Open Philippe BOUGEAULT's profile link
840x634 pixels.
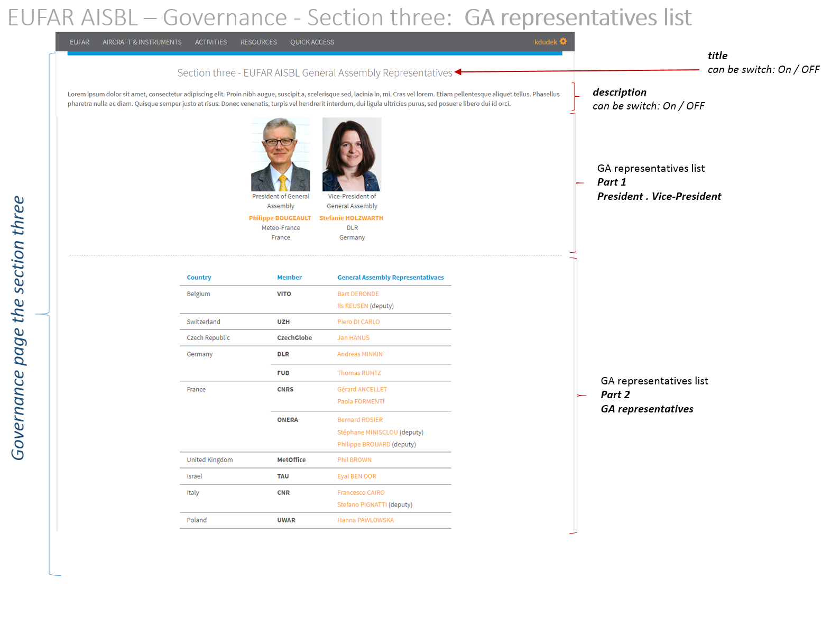280,218
